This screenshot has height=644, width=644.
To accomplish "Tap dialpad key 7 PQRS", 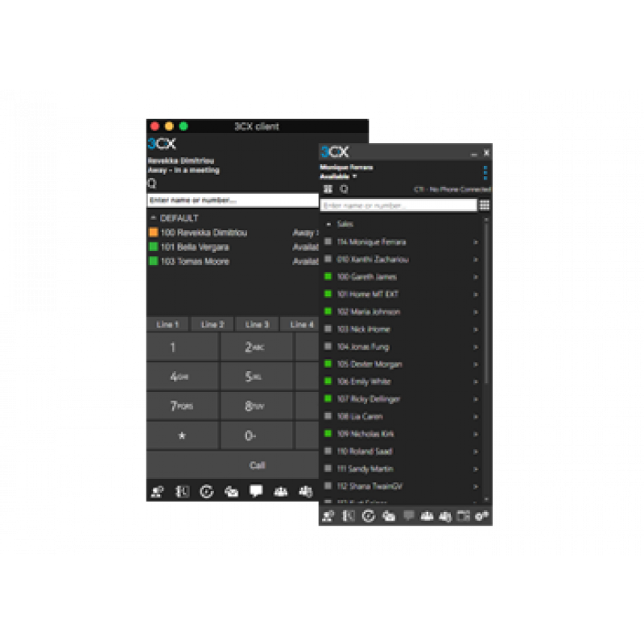I will coord(183,407).
